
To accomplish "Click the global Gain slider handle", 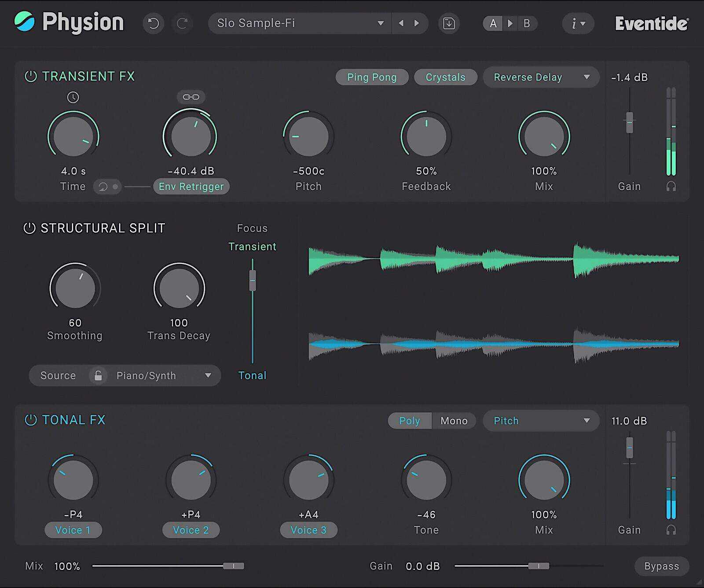I will point(539,566).
